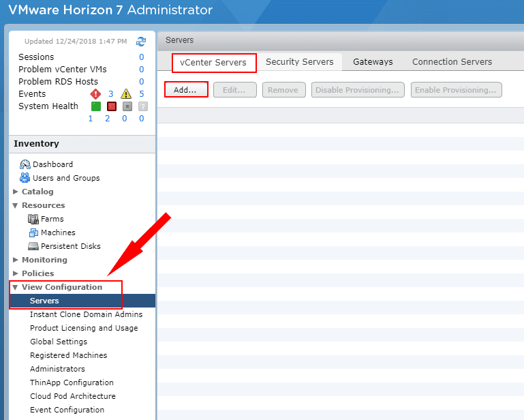524x420 pixels.
Task: Expand the Catalog section
Action: click(x=16, y=192)
